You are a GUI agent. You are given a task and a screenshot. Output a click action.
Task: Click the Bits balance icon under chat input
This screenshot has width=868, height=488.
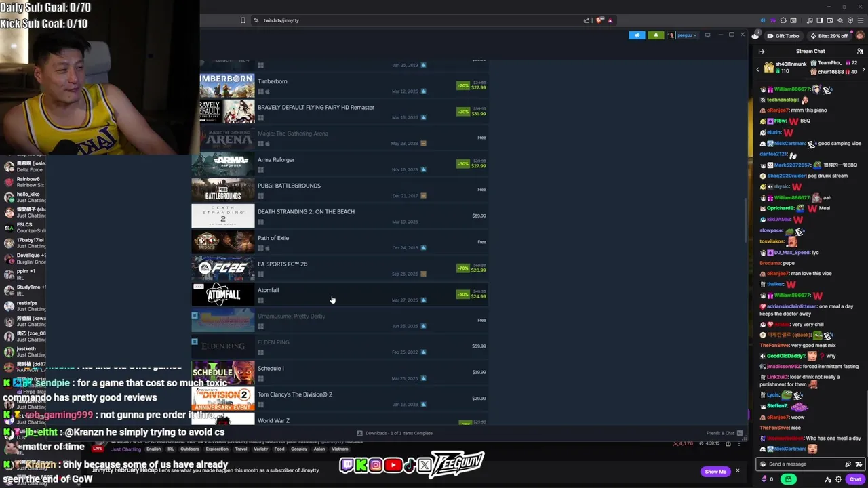point(765,479)
